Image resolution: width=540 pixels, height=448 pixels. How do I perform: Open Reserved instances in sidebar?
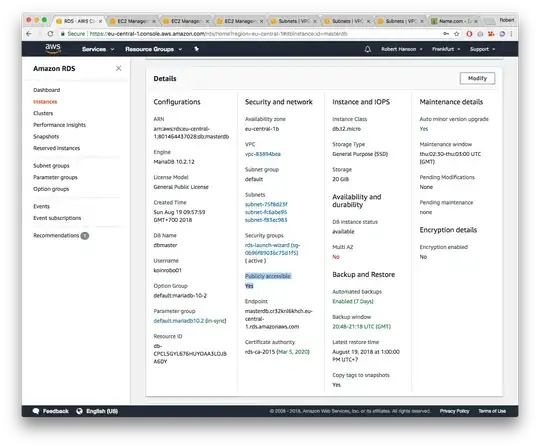pyautogui.click(x=56, y=148)
